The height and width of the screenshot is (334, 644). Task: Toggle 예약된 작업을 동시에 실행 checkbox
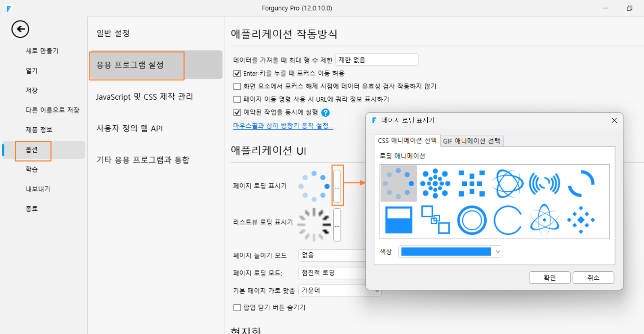237,112
